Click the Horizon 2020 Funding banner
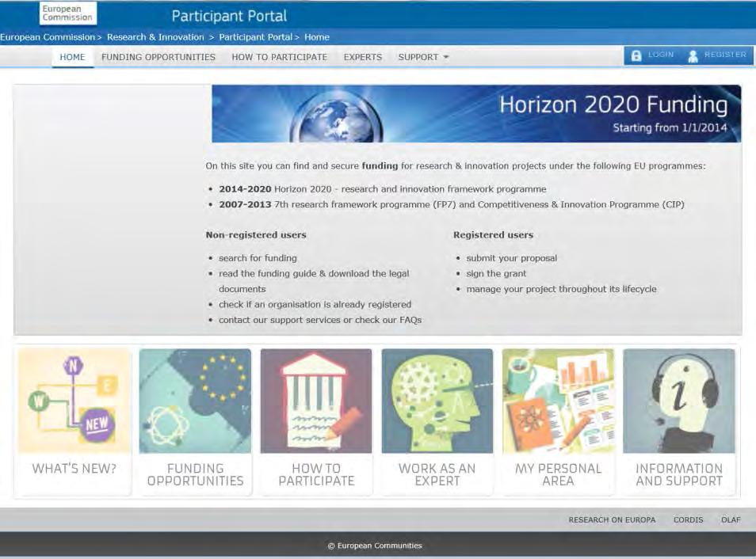Image resolution: width=756 pixels, height=559 pixels. click(x=476, y=114)
